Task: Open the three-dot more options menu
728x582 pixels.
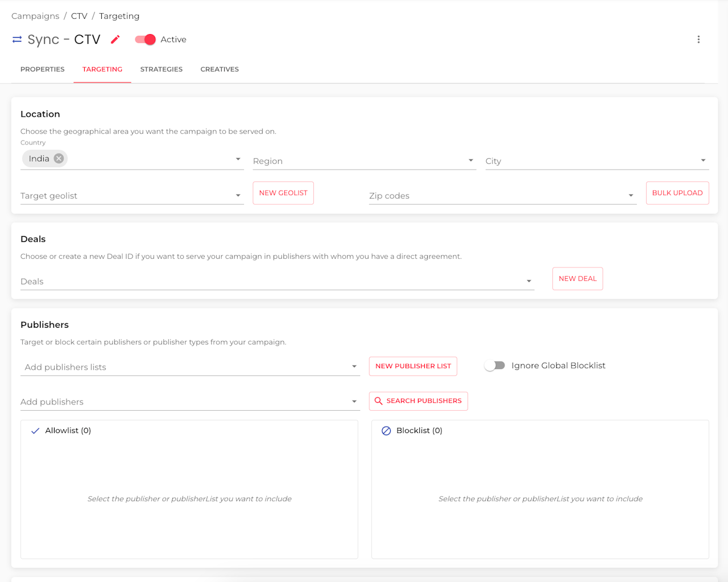Action: coord(698,39)
